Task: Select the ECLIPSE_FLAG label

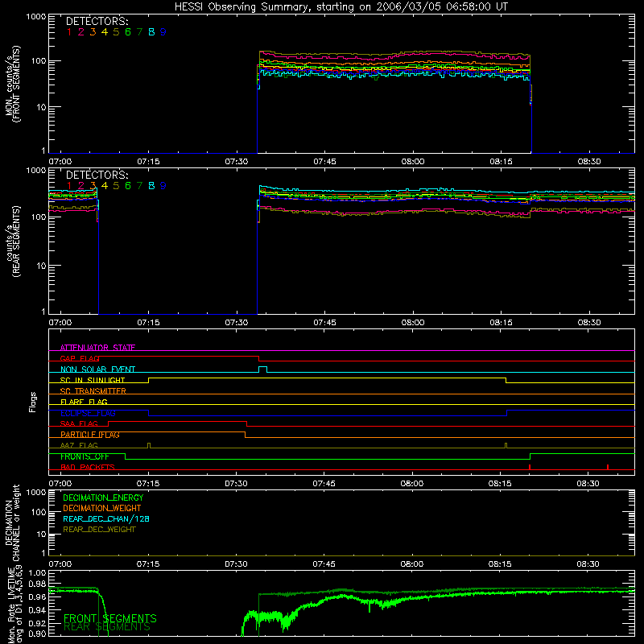Action: click(88, 413)
